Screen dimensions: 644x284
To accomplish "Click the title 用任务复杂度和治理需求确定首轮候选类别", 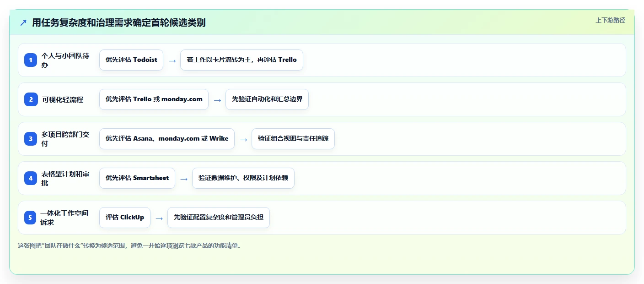I will pos(119,23).
